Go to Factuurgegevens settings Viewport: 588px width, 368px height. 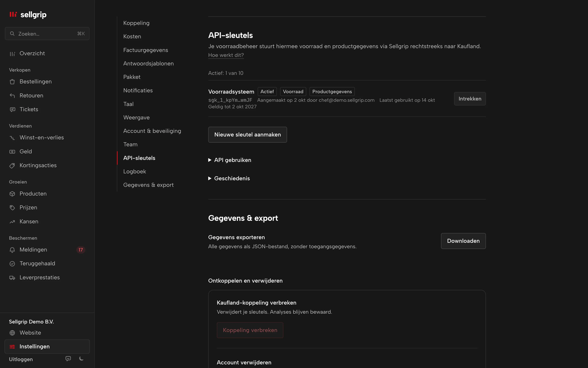coord(146,50)
